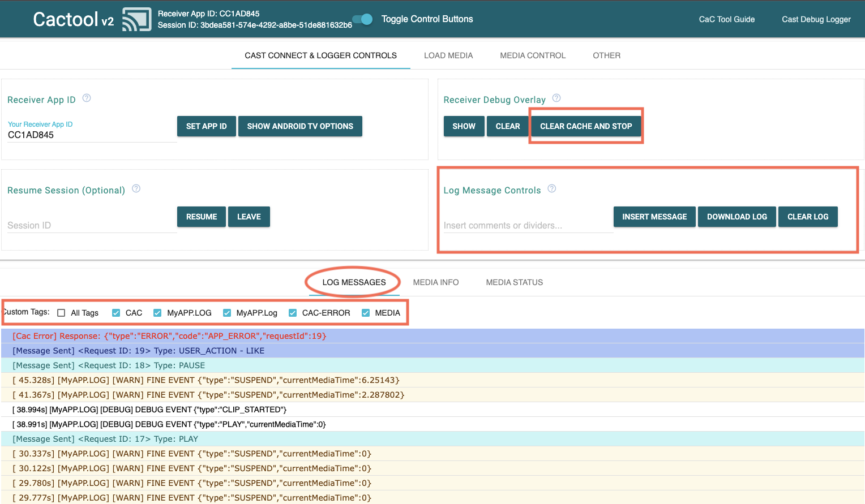Click help icon next to Resume Session
Viewport: 865px width, 504px height.
[x=136, y=188]
